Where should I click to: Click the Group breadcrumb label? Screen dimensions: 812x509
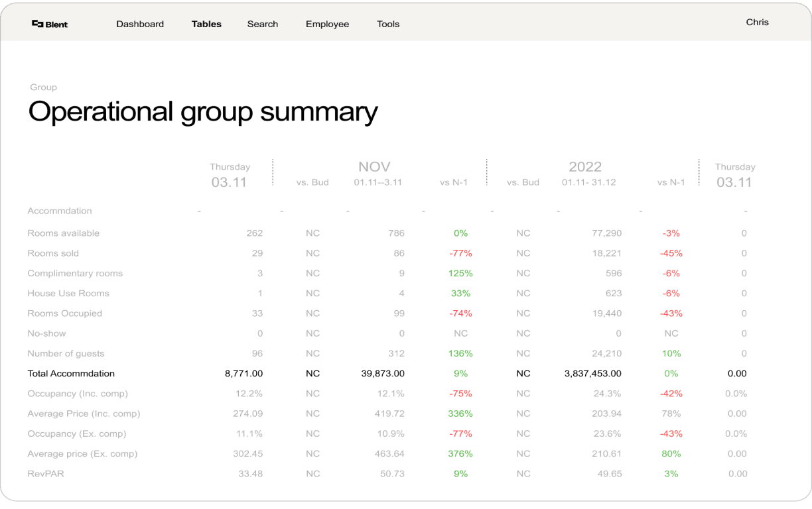(43, 87)
